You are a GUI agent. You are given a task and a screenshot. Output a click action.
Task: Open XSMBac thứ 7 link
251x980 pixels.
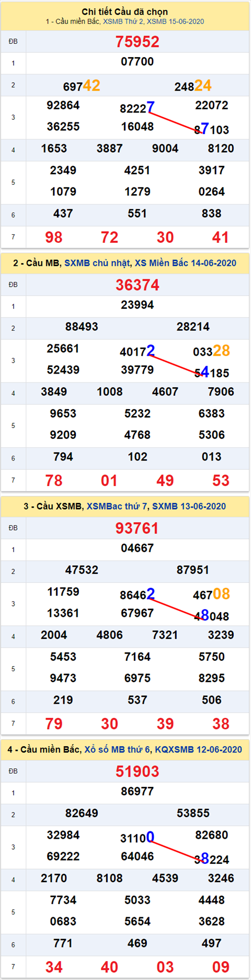point(117,506)
